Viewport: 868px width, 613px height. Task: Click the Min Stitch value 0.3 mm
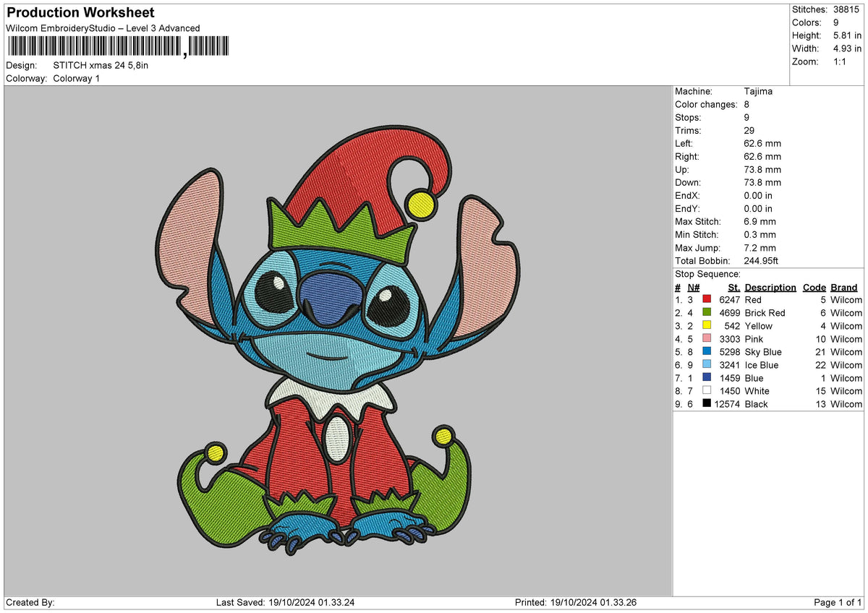759,234
